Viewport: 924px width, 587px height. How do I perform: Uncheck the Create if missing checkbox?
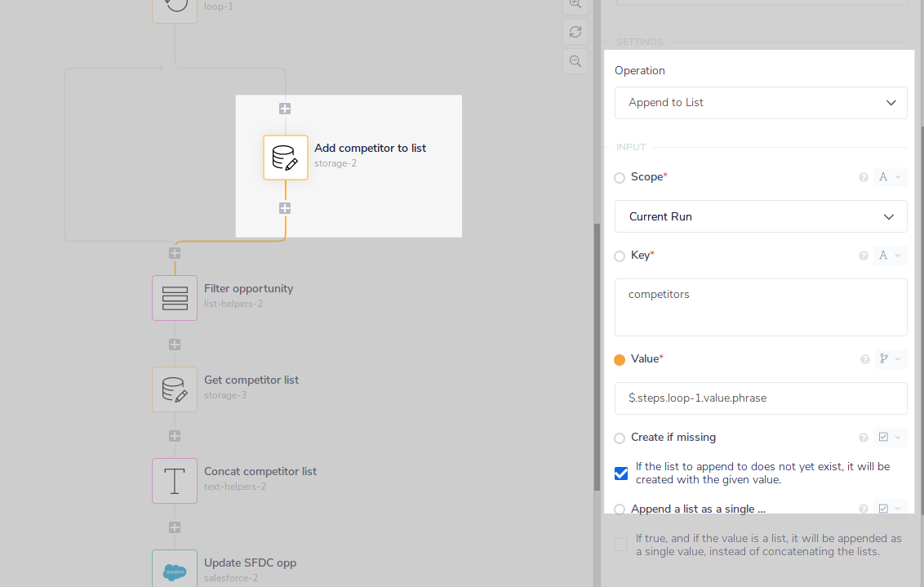tap(621, 474)
